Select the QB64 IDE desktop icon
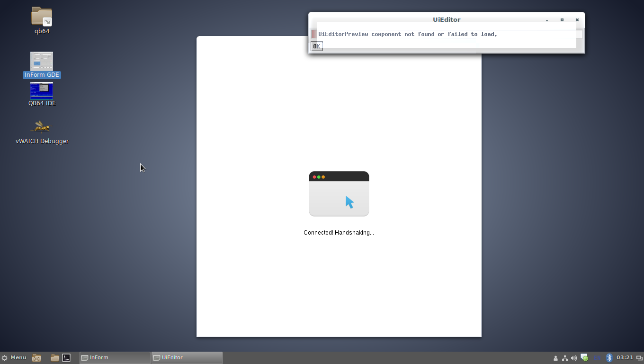The image size is (644, 364). click(x=42, y=91)
